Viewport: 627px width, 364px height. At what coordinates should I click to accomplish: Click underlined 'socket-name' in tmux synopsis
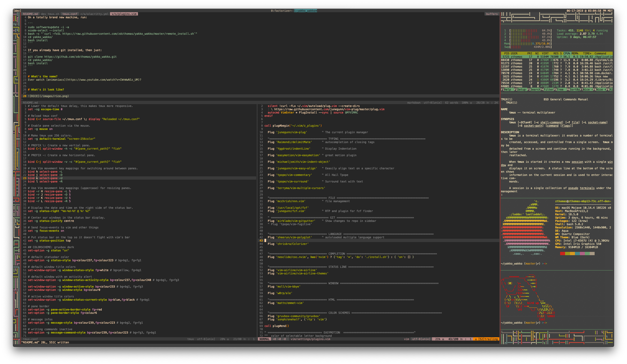[597, 122]
